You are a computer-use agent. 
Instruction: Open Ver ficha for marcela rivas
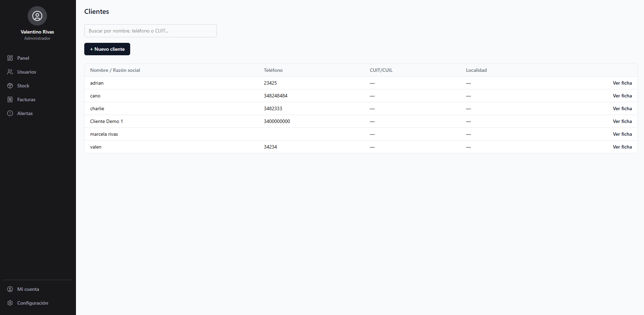[x=622, y=134]
